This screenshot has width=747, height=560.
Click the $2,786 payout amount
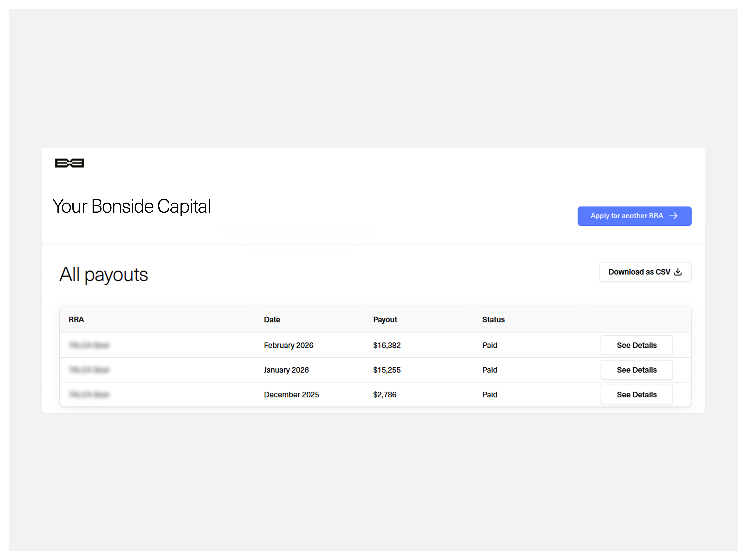coord(384,395)
